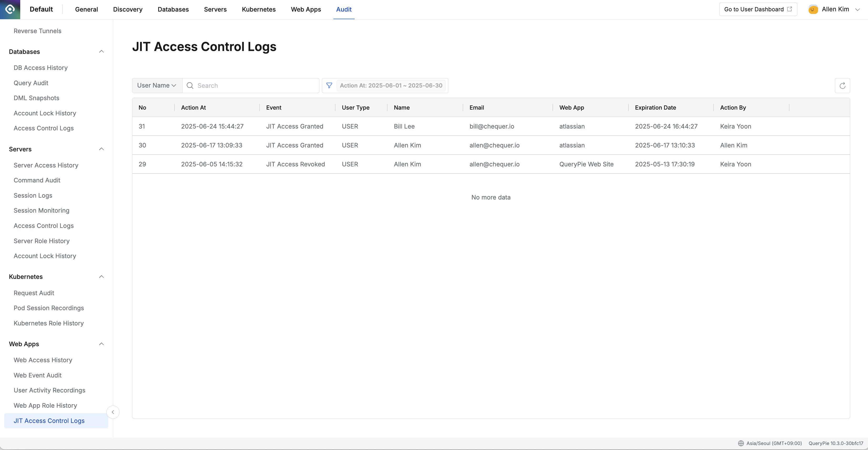Click the search magnifier icon

click(190, 85)
